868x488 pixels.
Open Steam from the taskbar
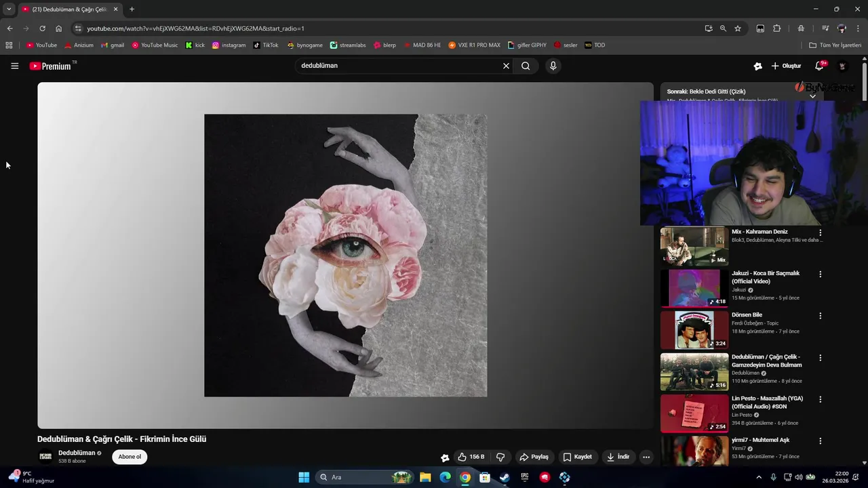coord(505,477)
